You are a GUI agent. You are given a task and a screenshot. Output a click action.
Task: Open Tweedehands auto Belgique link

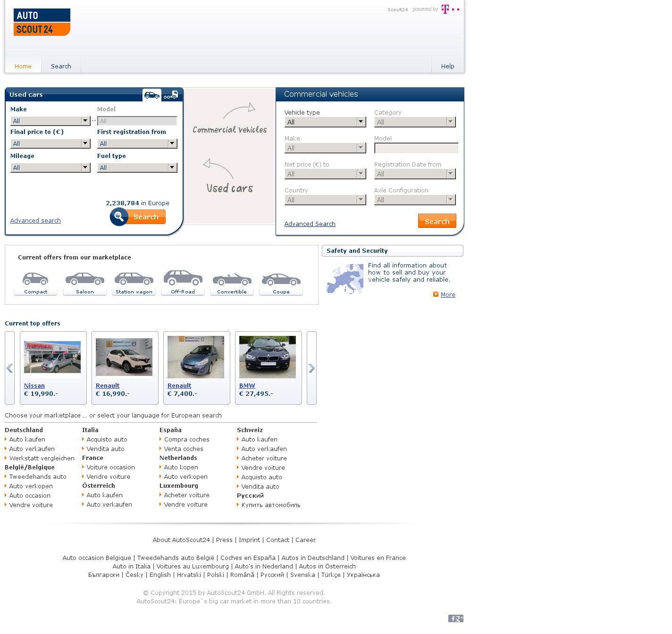tap(38, 477)
